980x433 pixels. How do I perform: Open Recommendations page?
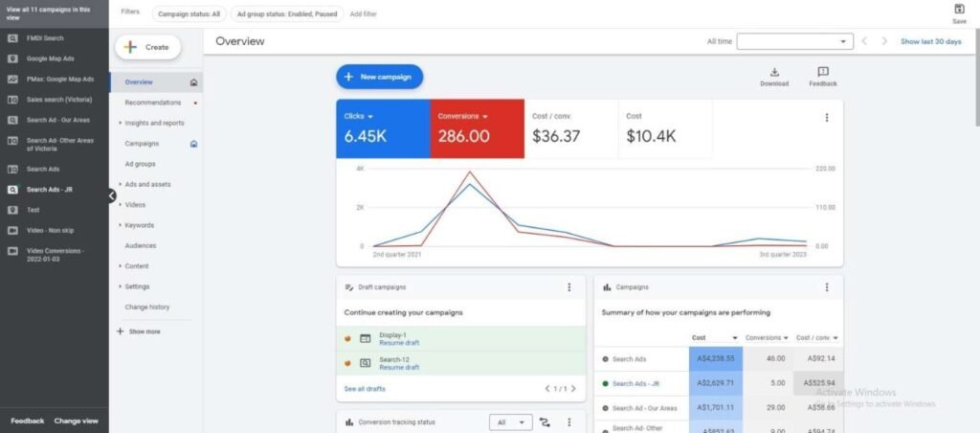pos(152,103)
